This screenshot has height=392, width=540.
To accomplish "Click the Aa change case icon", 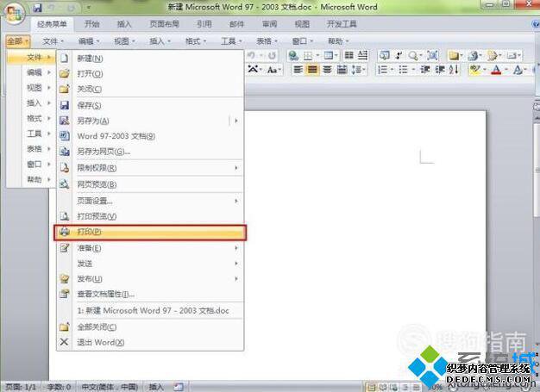I will 273,70.
